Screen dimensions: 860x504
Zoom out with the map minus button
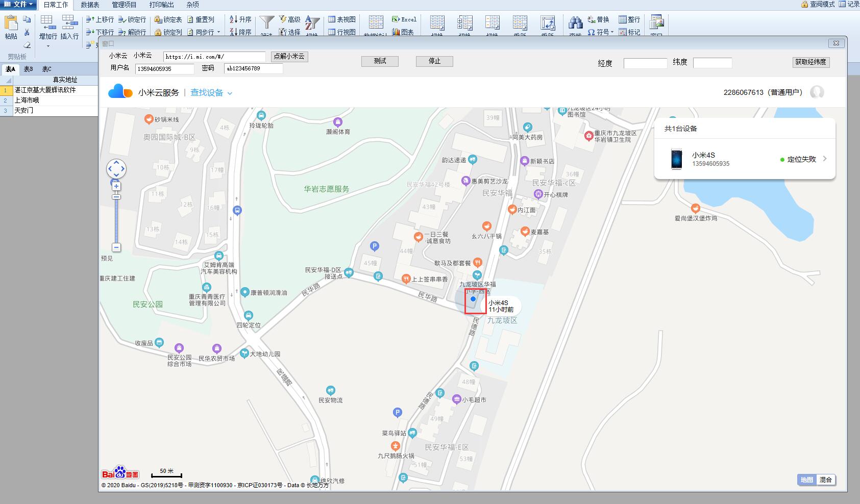tap(116, 247)
